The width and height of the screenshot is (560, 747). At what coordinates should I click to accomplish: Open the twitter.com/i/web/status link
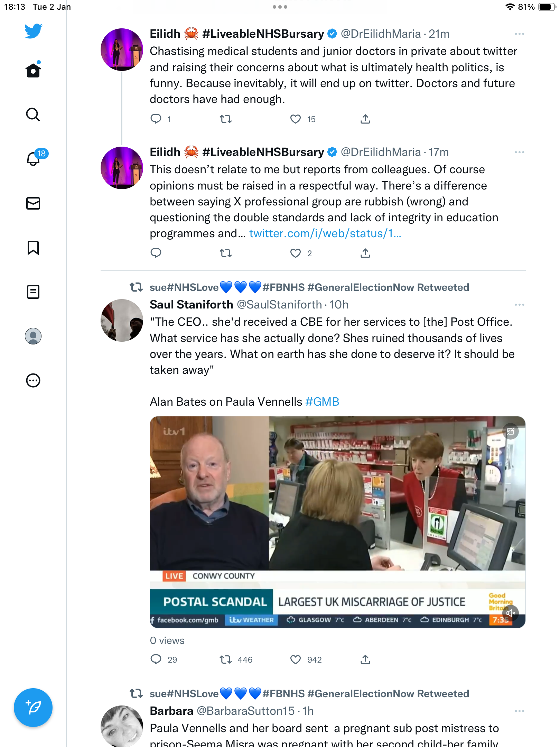325,233
